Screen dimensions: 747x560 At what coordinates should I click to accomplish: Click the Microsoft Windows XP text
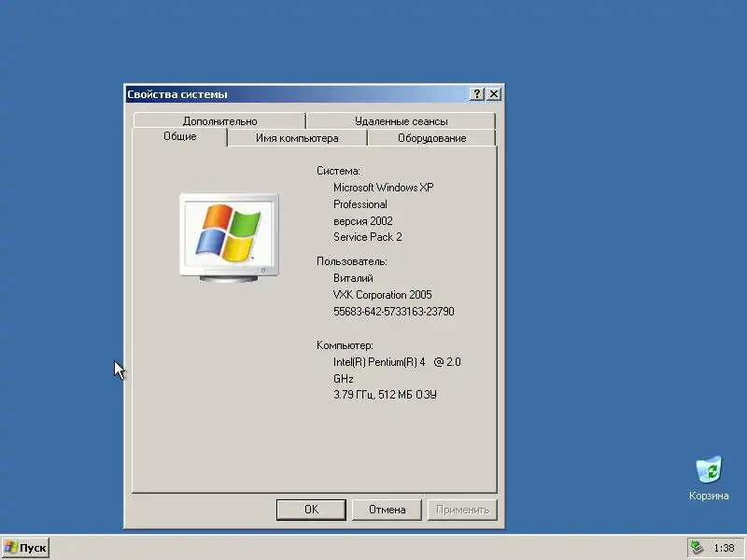383,188
